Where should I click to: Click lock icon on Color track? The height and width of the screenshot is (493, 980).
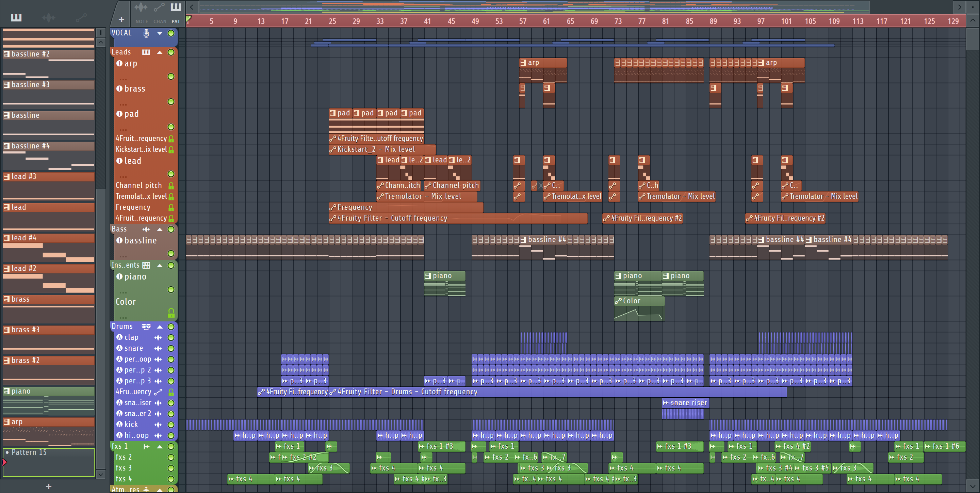click(x=171, y=313)
